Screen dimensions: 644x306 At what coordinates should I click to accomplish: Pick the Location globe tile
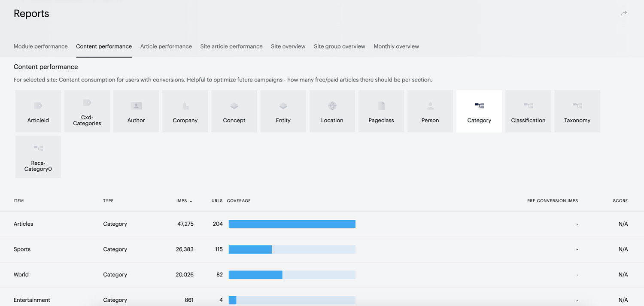click(332, 111)
